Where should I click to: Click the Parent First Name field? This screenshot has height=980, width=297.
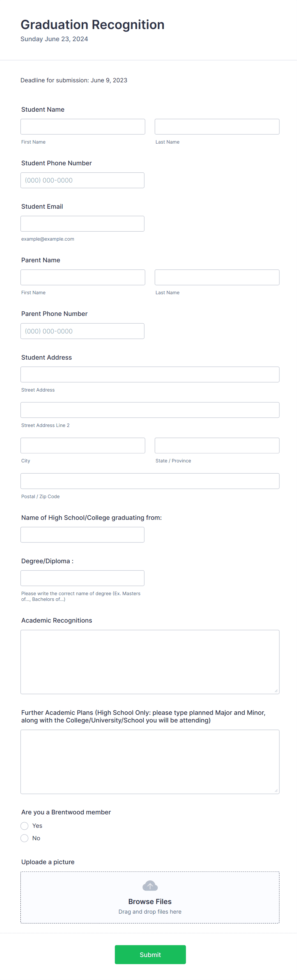click(x=83, y=277)
